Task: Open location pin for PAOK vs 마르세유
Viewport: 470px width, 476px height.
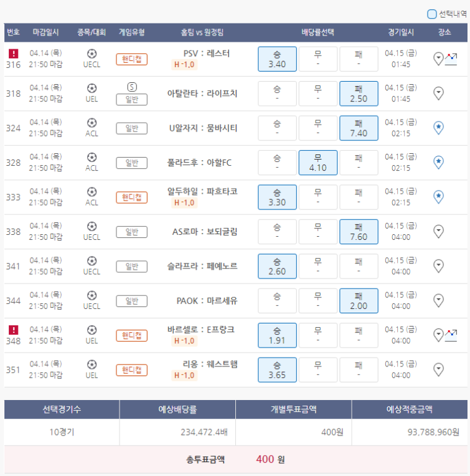Action: [x=438, y=301]
